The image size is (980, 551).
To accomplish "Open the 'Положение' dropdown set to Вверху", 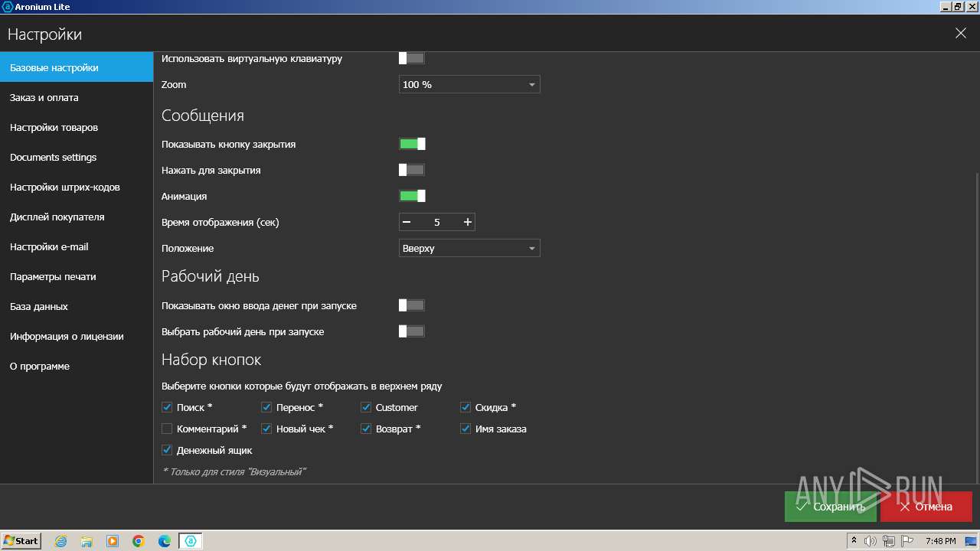I will [469, 248].
